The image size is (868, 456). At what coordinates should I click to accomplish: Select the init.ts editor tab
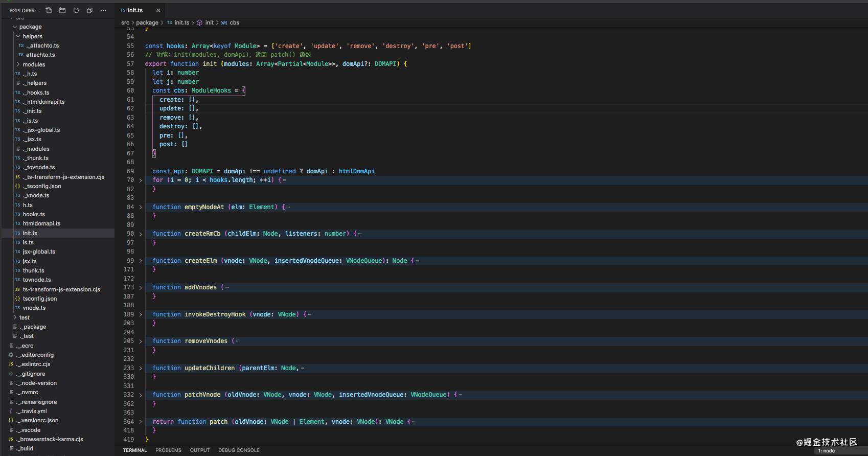pyautogui.click(x=140, y=10)
